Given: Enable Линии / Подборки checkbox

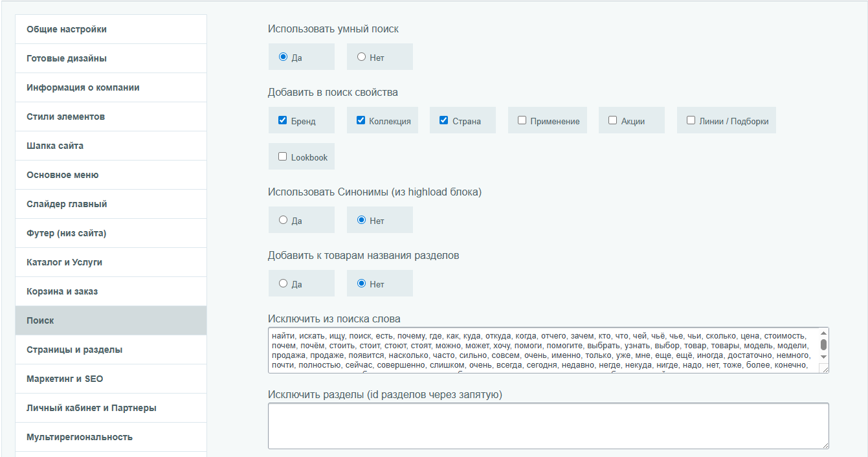Looking at the screenshot, I should pyautogui.click(x=691, y=120).
